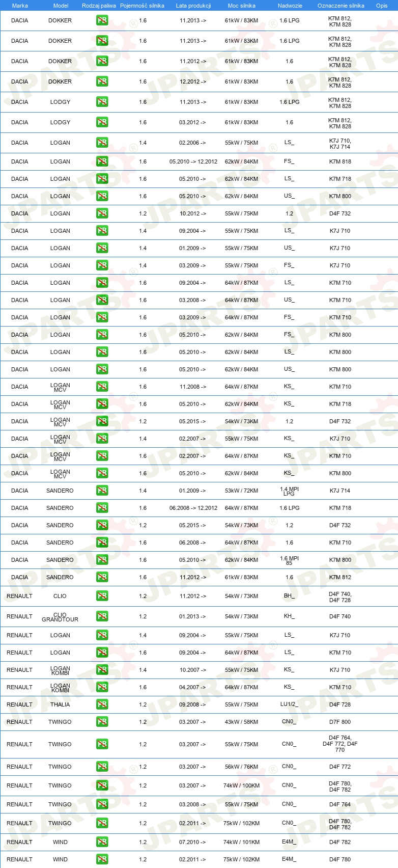Click fuel icon in TWINGO D7F 800 row

pos(102,722)
